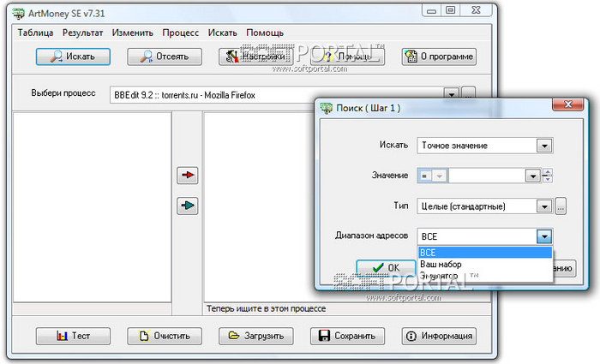The image size is (600, 364).
Task: Click the green arrow transfer button
Action: click(187, 205)
